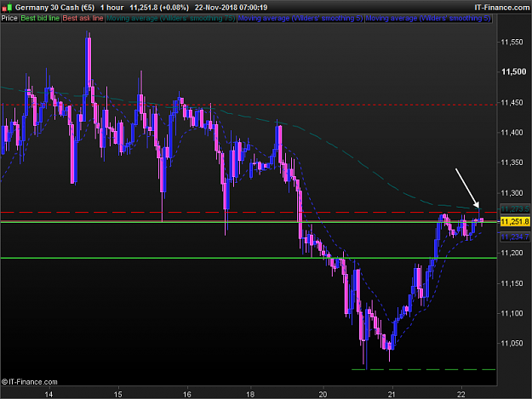Click the 11,450 price axis label
The width and height of the screenshot is (532, 399).
512,102
